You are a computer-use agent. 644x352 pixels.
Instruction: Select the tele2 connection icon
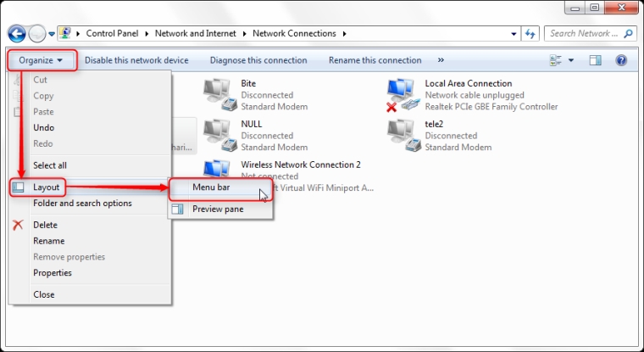(x=404, y=135)
